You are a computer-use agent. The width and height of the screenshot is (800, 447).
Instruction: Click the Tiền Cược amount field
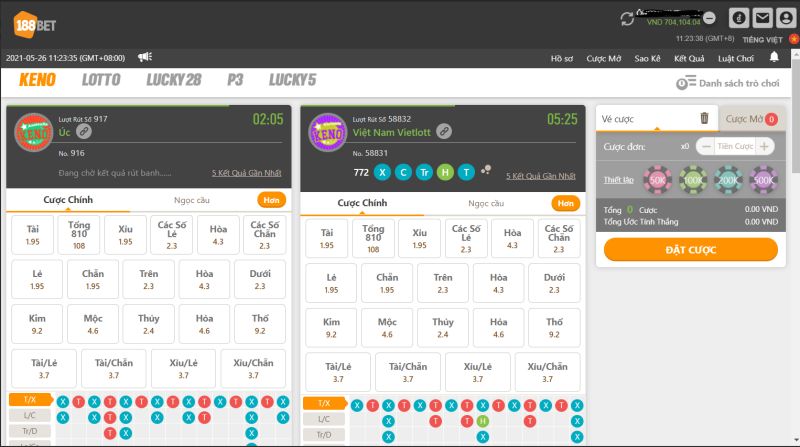[x=735, y=146]
